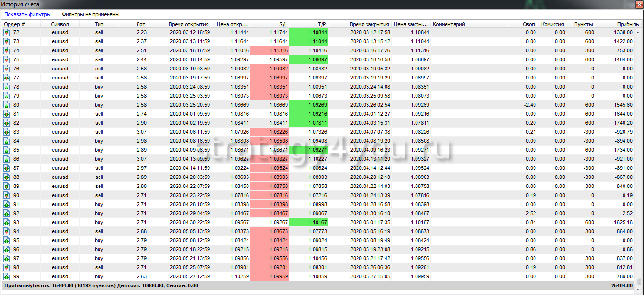Sort by the Лот column header
The width and height of the screenshot is (644, 295).
pos(141,24)
